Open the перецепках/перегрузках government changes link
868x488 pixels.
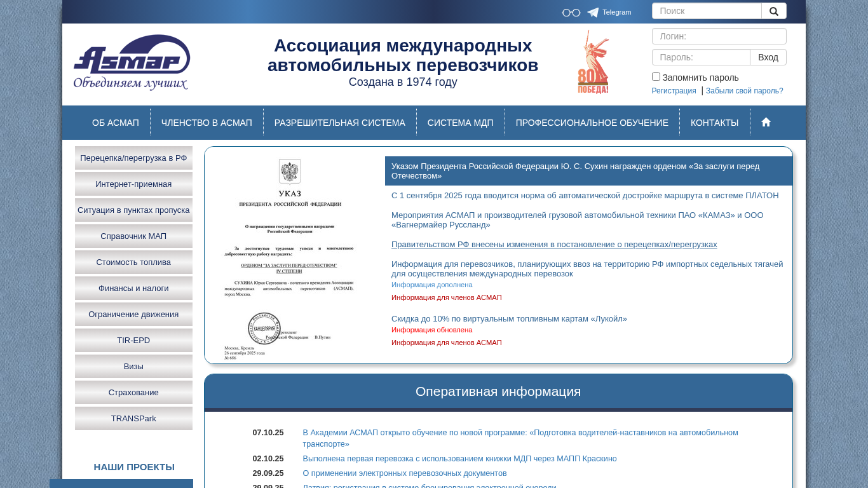click(x=554, y=245)
